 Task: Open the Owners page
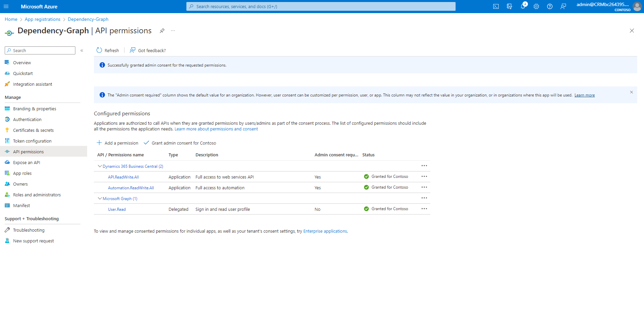point(20,184)
